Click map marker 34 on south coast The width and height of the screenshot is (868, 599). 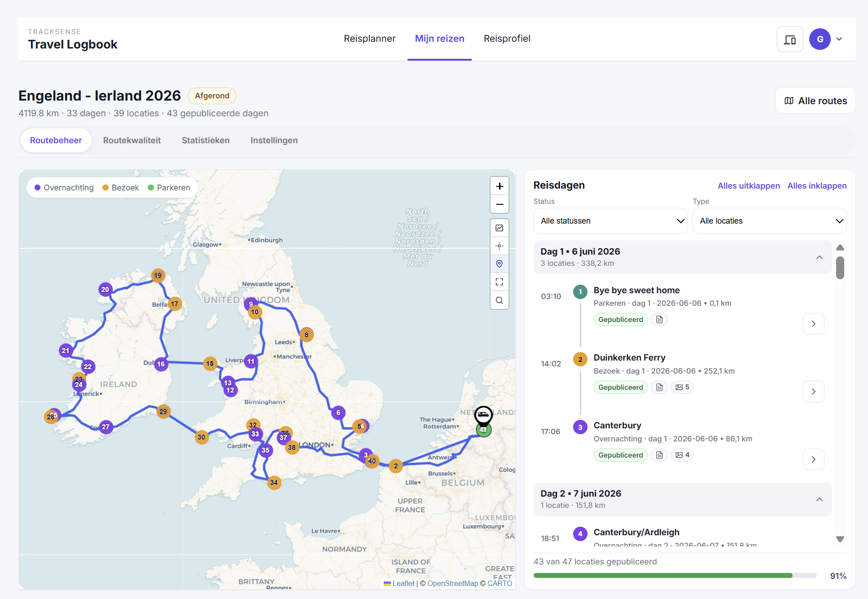[x=274, y=483]
